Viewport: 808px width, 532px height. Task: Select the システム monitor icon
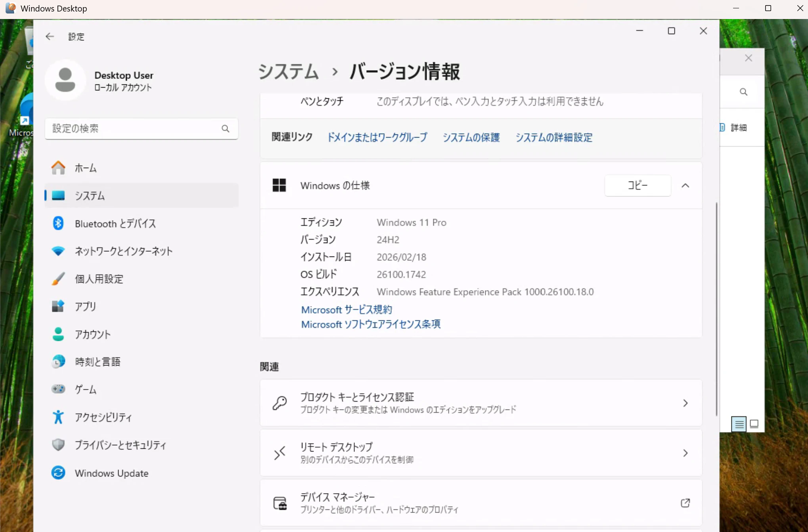(x=58, y=195)
